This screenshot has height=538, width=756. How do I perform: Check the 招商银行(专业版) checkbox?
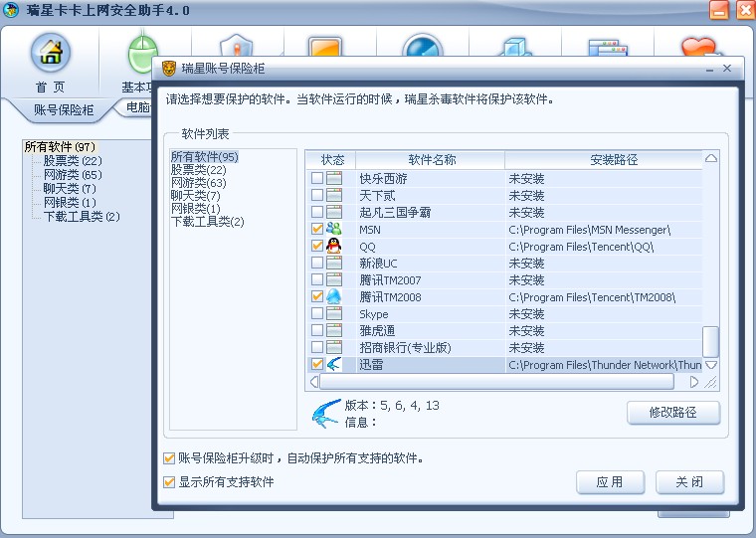(x=316, y=348)
